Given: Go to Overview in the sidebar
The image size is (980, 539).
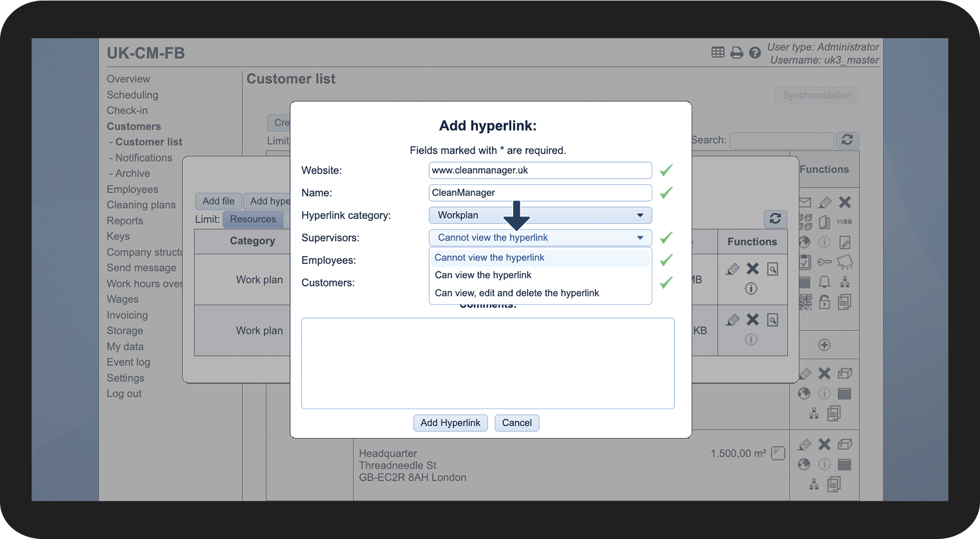Looking at the screenshot, I should [x=128, y=79].
